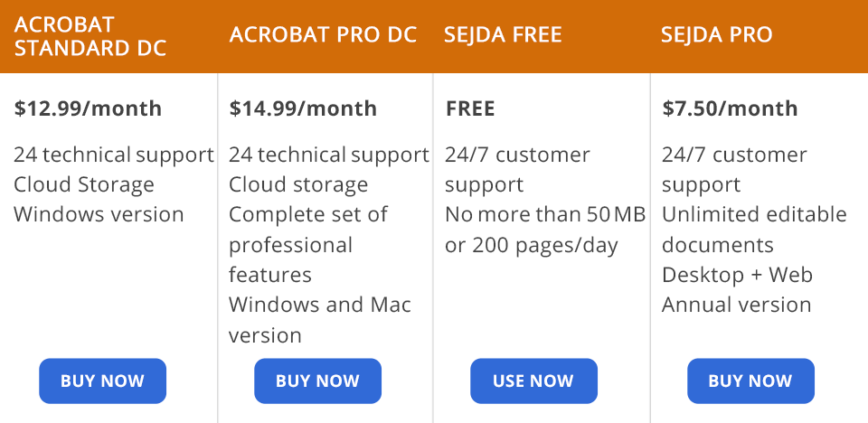Click Cloud Storage under Acrobat Standard DC
868x423 pixels.
(84, 185)
